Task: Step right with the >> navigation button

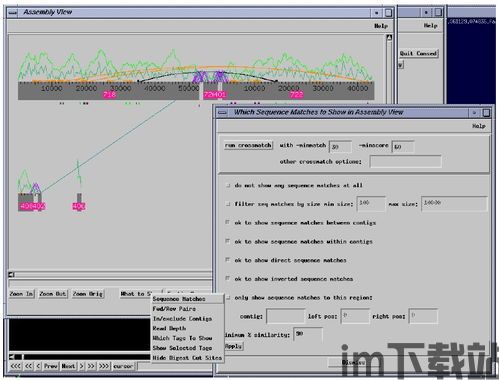Action: (91, 366)
